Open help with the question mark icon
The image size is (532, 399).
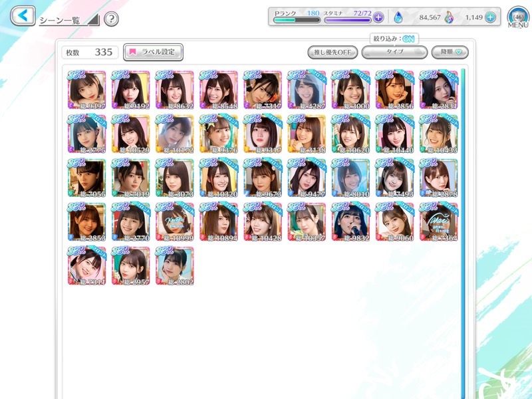111,19
